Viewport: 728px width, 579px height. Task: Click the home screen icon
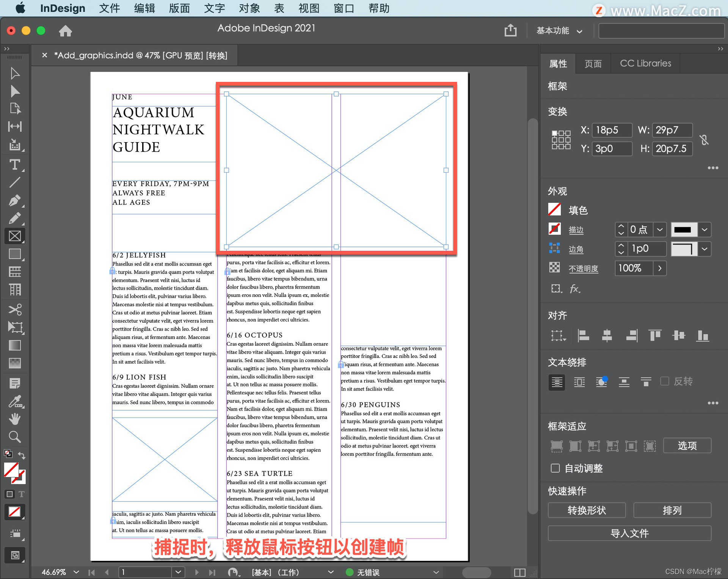pos(65,31)
